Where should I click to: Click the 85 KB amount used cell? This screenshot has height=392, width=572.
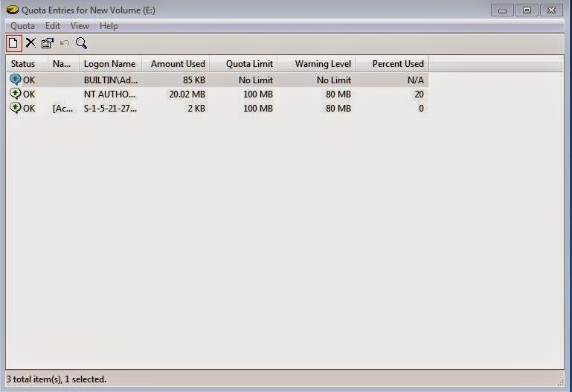tap(194, 80)
